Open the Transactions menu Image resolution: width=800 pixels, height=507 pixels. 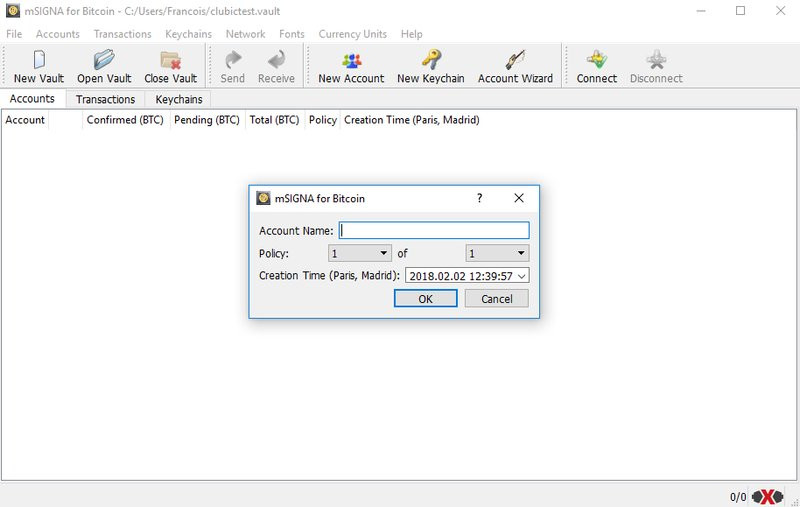122,34
